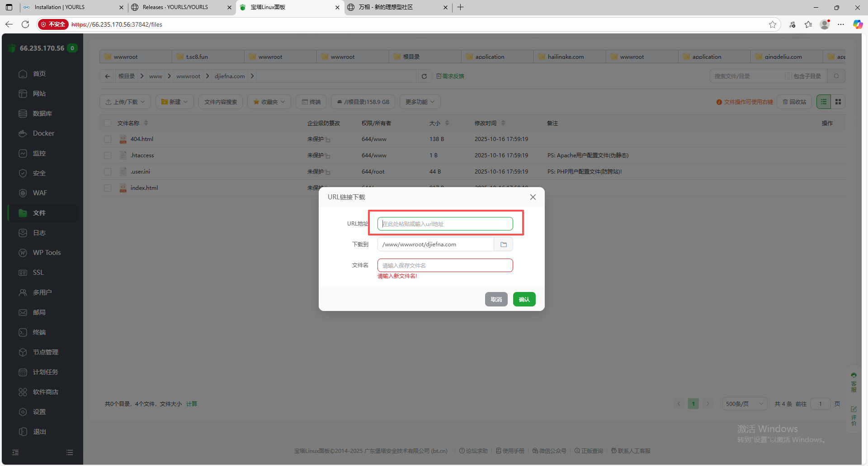The width and height of the screenshot is (868, 466).
Task: Click the 取消 button in dialog
Action: tap(496, 299)
